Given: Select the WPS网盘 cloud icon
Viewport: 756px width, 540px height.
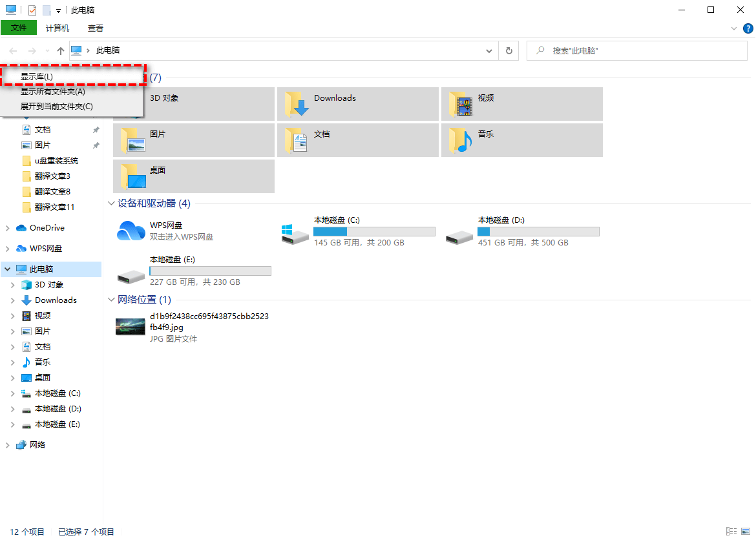Looking at the screenshot, I should pos(131,231).
